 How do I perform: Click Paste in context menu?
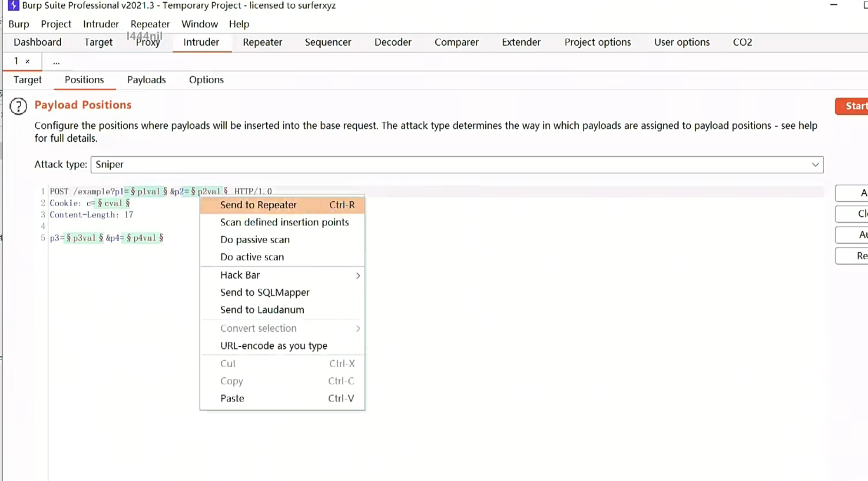coord(232,398)
